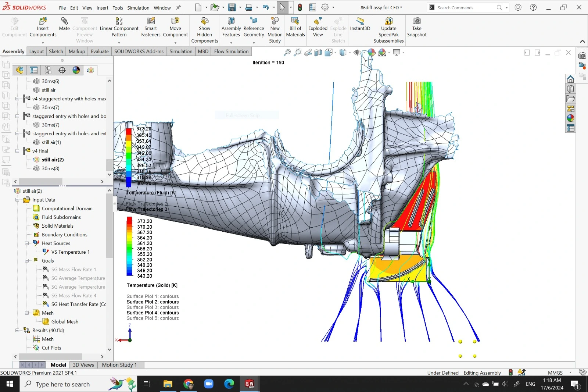The image size is (588, 392).
Task: Switch to the Evaluate tab
Action: pyautogui.click(x=100, y=51)
